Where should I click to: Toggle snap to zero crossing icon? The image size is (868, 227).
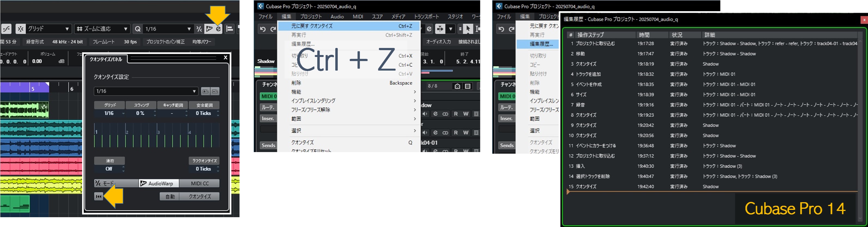(6, 29)
